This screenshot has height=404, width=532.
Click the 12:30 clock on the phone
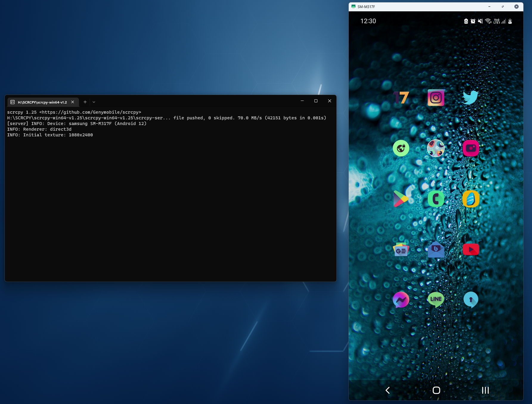[368, 21]
